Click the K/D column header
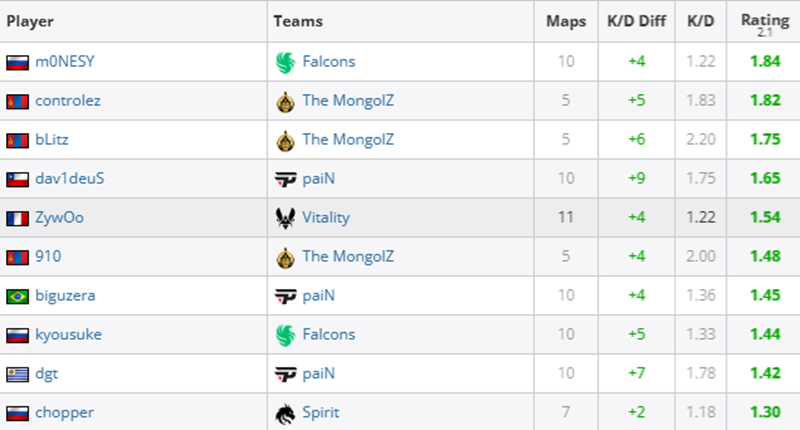 coord(699,21)
